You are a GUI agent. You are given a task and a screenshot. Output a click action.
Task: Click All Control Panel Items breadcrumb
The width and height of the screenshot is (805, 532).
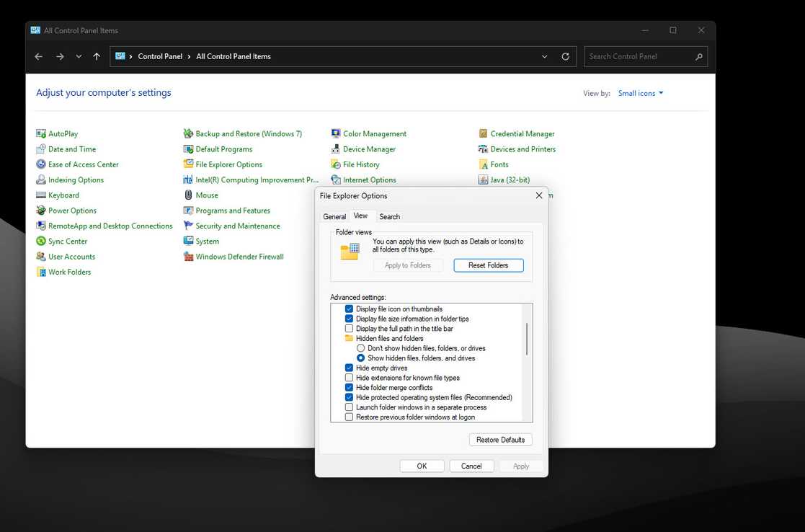[234, 57]
